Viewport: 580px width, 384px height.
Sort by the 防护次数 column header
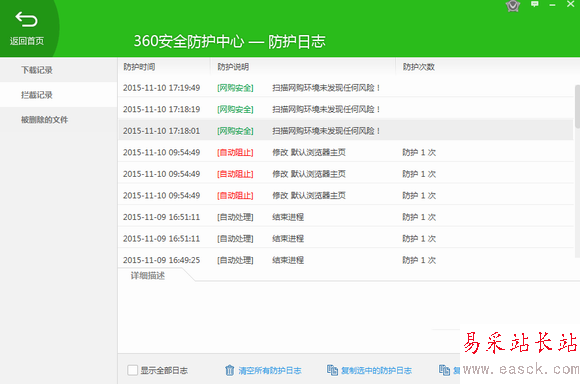click(x=419, y=67)
